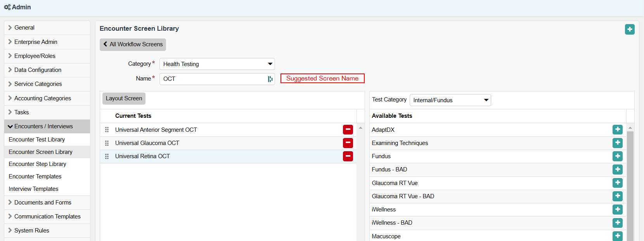This screenshot has width=644, height=241.
Task: Add AdaptDX to current tests
Action: (x=617, y=129)
